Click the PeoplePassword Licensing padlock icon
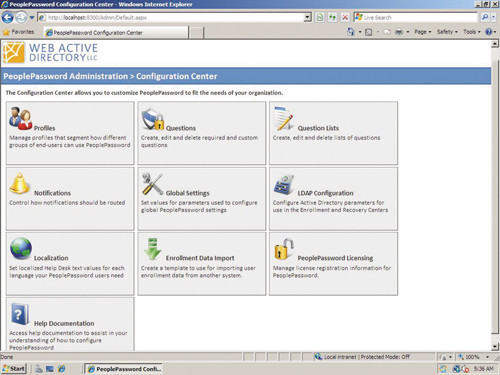 [284, 249]
